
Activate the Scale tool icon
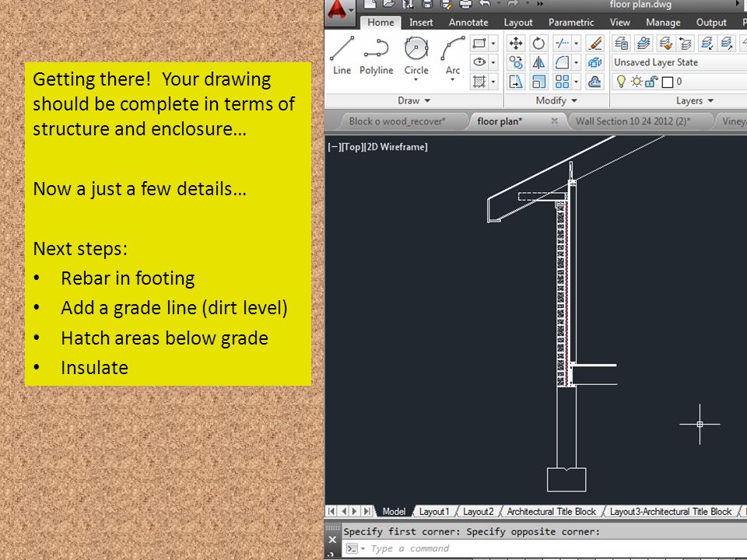pyautogui.click(x=538, y=82)
